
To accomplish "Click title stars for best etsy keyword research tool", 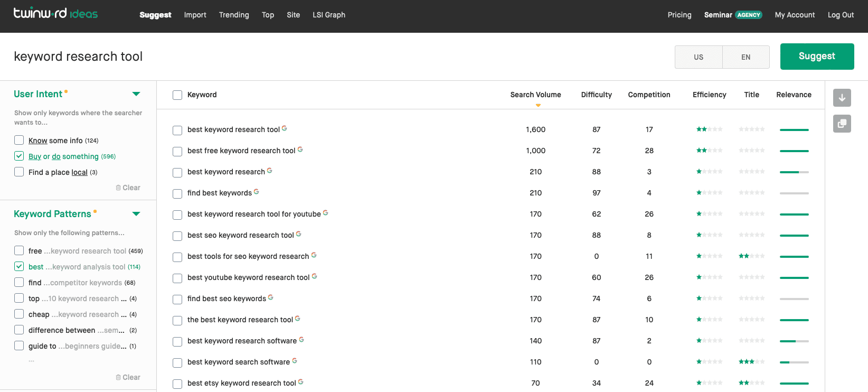I will (x=752, y=383).
